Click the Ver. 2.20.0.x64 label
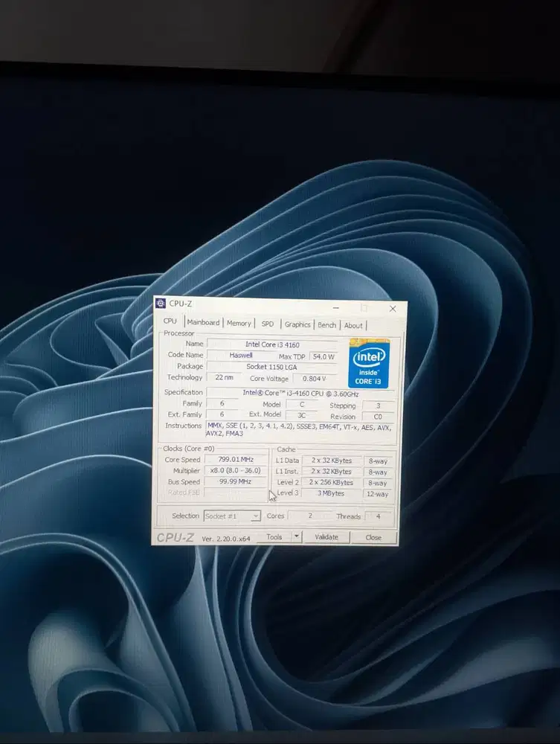The image size is (560, 744). [x=225, y=539]
